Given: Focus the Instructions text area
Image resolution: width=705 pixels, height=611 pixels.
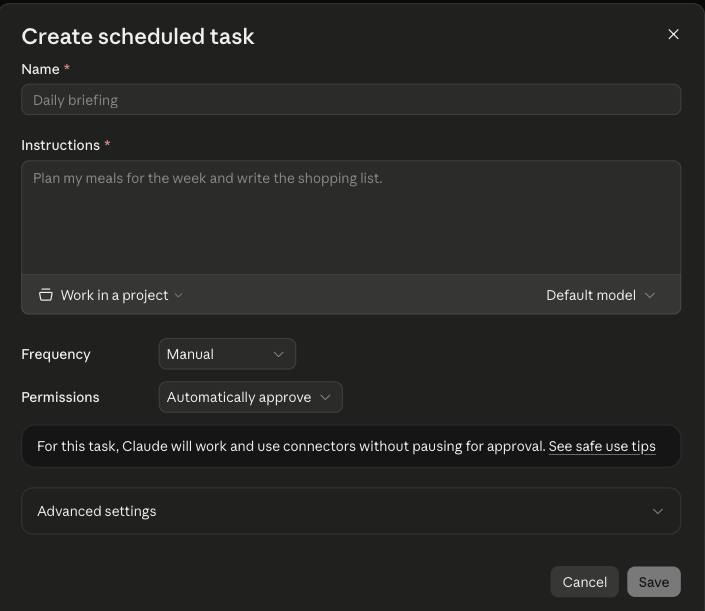Looking at the screenshot, I should tap(351, 218).
